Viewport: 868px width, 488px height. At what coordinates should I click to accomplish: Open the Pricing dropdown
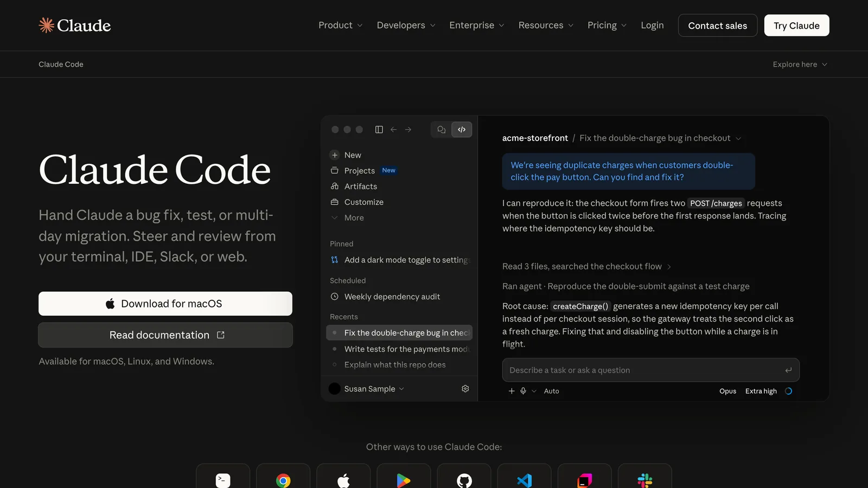click(607, 25)
